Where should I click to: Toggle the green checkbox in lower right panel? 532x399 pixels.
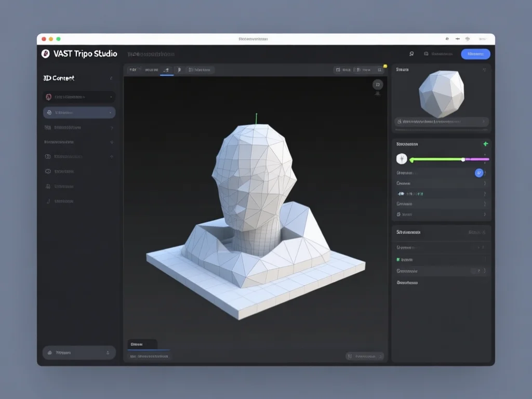pyautogui.click(x=398, y=259)
